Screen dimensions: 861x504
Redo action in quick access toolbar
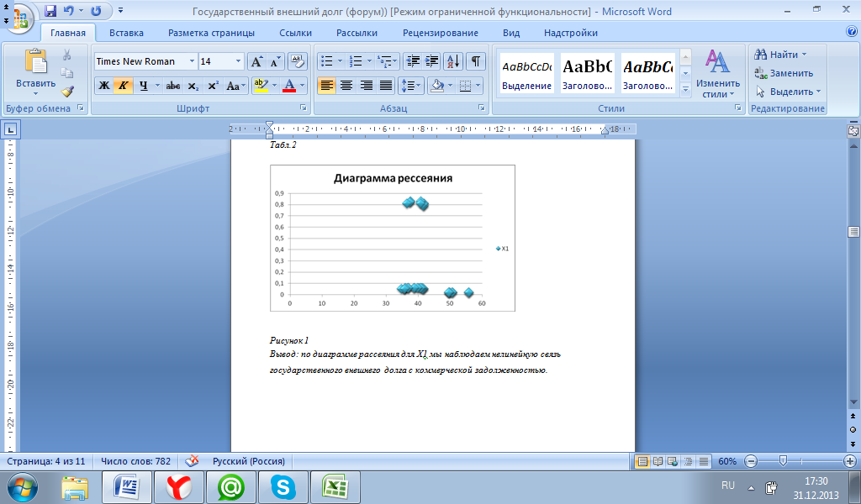96,11
